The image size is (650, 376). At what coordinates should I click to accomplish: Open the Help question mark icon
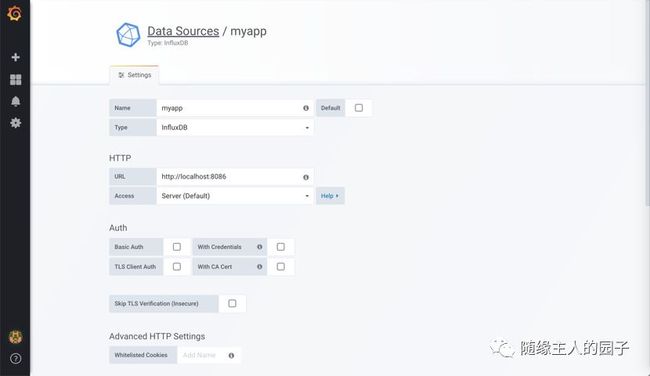pos(15,359)
